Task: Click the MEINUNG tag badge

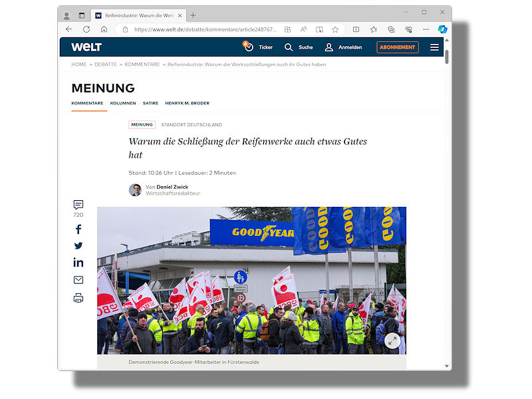Action: (142, 124)
